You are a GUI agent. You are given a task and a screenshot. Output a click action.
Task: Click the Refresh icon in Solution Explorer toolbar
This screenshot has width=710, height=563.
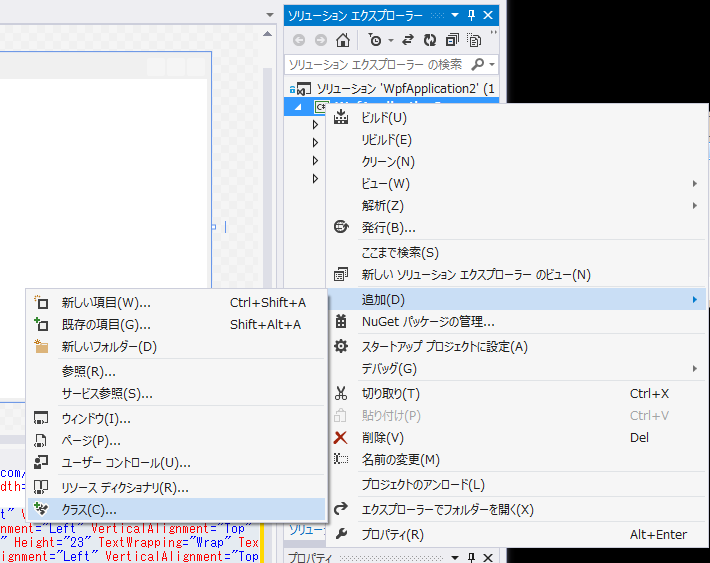point(430,40)
